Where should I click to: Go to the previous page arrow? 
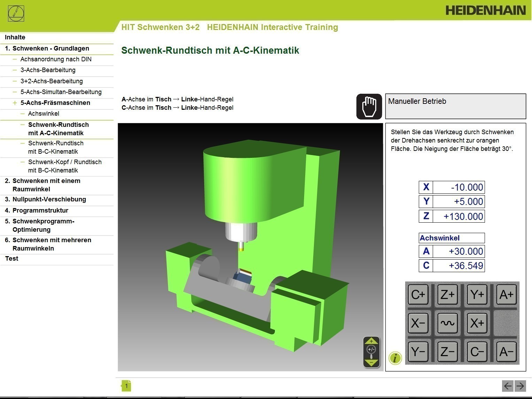pos(508,386)
